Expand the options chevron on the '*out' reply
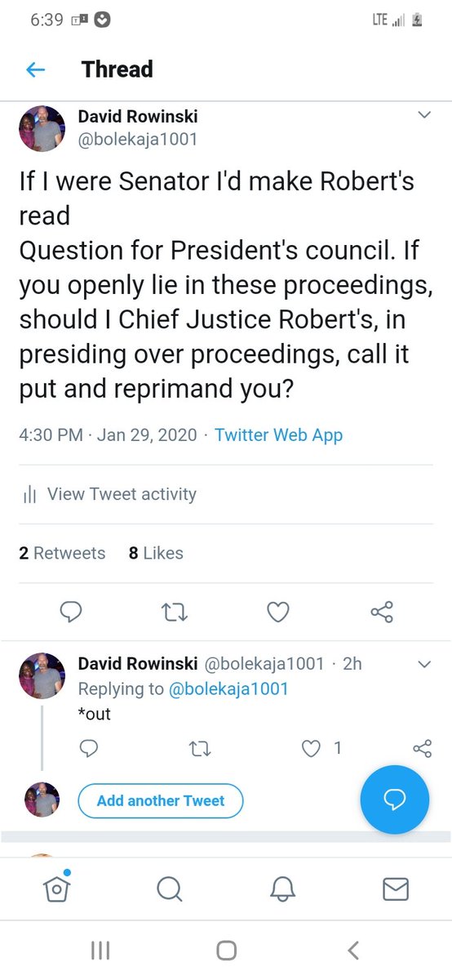The width and height of the screenshot is (452, 980). point(423,664)
